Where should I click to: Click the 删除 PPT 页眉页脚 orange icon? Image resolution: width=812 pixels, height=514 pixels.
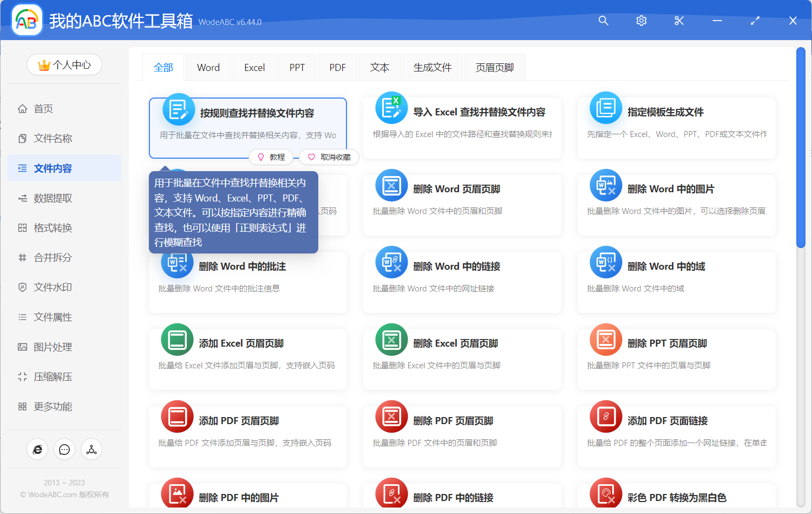[x=605, y=339]
